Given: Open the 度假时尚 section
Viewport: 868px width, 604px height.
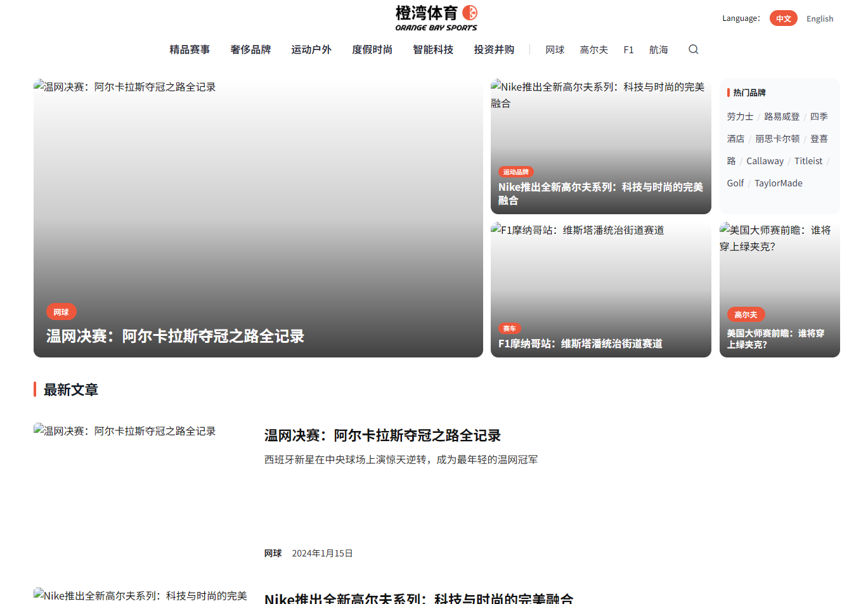Looking at the screenshot, I should pyautogui.click(x=372, y=49).
